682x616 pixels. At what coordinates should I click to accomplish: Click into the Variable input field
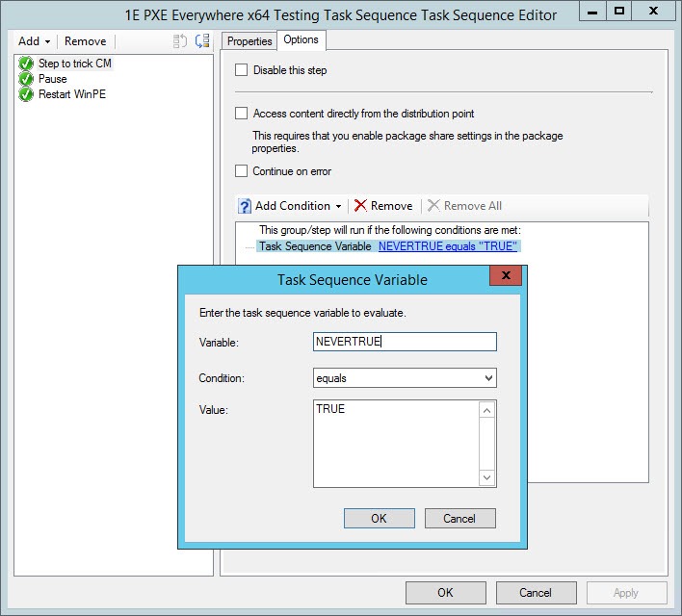pos(405,342)
